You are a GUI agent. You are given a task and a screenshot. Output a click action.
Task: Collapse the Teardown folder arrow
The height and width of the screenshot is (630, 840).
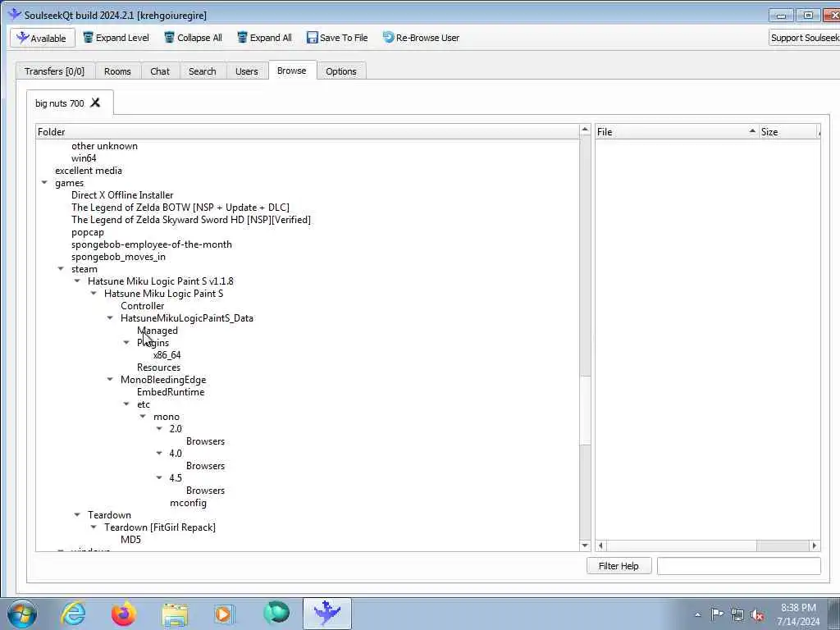(77, 515)
